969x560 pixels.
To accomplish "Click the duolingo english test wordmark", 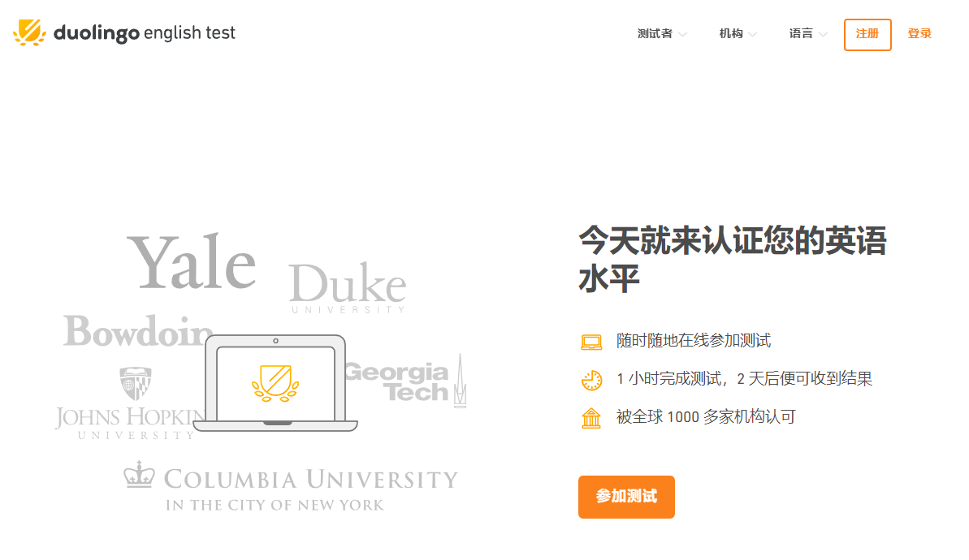I will click(x=145, y=33).
